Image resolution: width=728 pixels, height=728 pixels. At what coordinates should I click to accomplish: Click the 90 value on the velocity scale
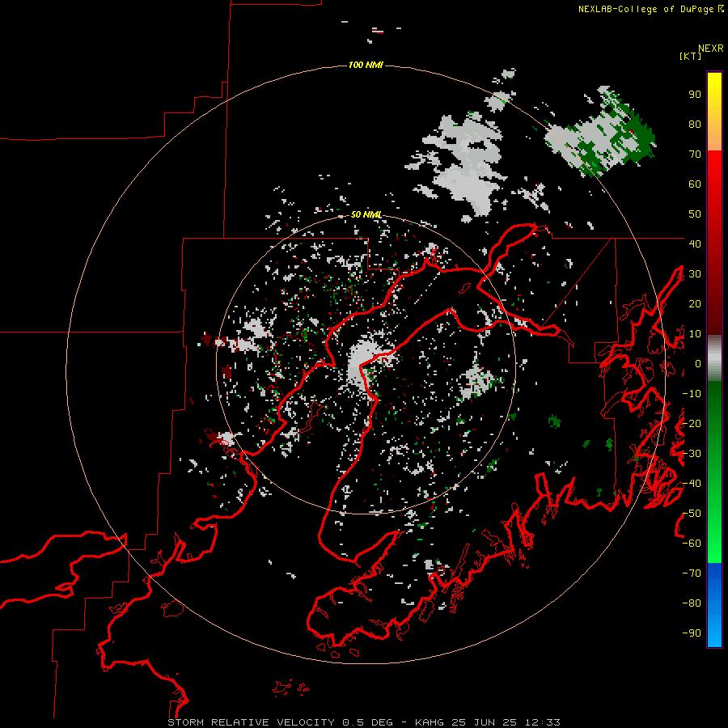click(695, 95)
